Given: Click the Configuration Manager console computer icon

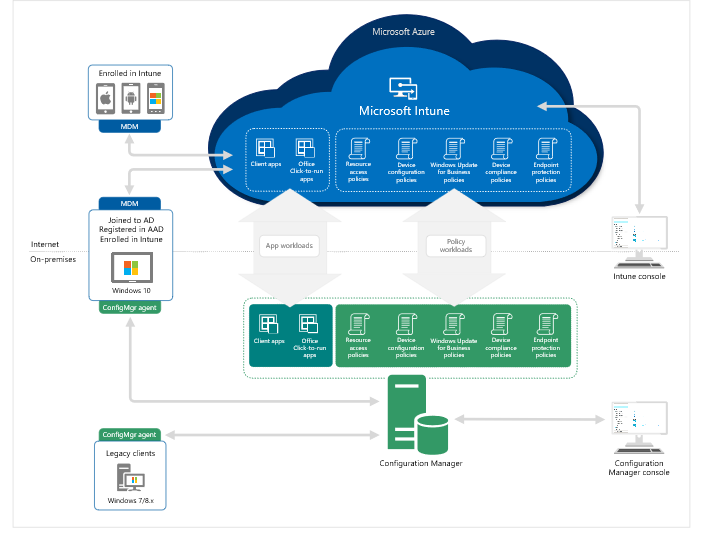Looking at the screenshot, I should [x=639, y=428].
